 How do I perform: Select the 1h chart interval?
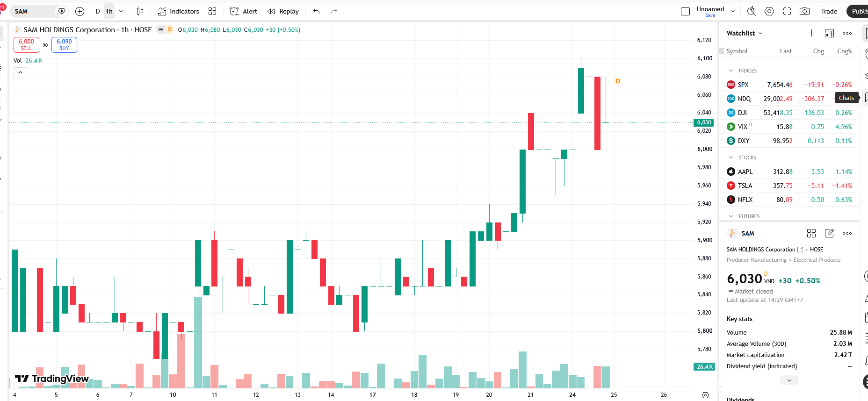coord(109,11)
